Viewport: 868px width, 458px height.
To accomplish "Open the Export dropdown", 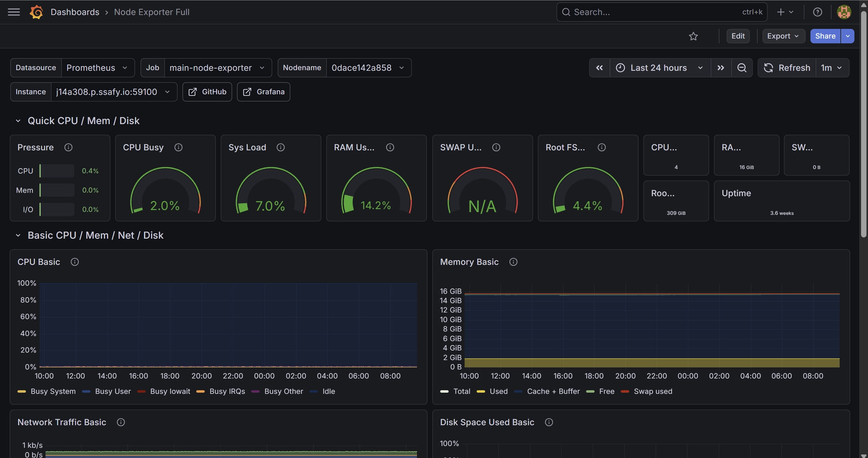I will click(x=783, y=36).
